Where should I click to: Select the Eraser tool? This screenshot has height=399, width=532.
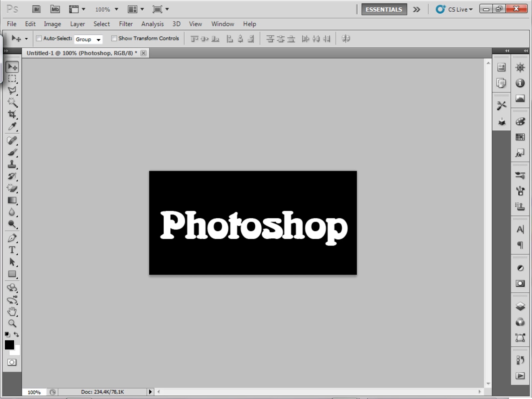click(12, 188)
